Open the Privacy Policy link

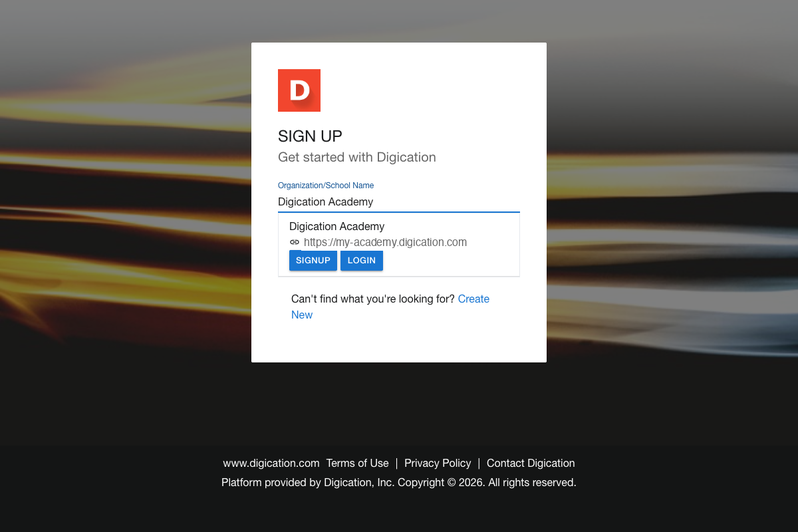click(438, 463)
